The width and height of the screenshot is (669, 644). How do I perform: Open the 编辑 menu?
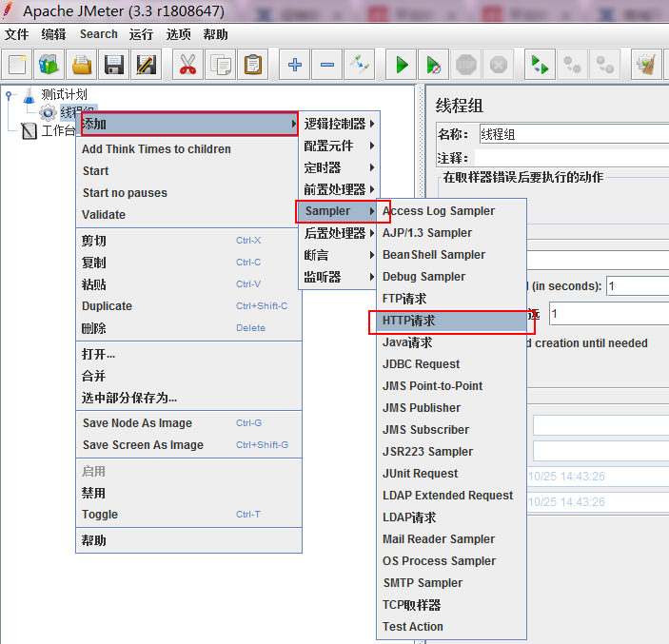tap(53, 34)
